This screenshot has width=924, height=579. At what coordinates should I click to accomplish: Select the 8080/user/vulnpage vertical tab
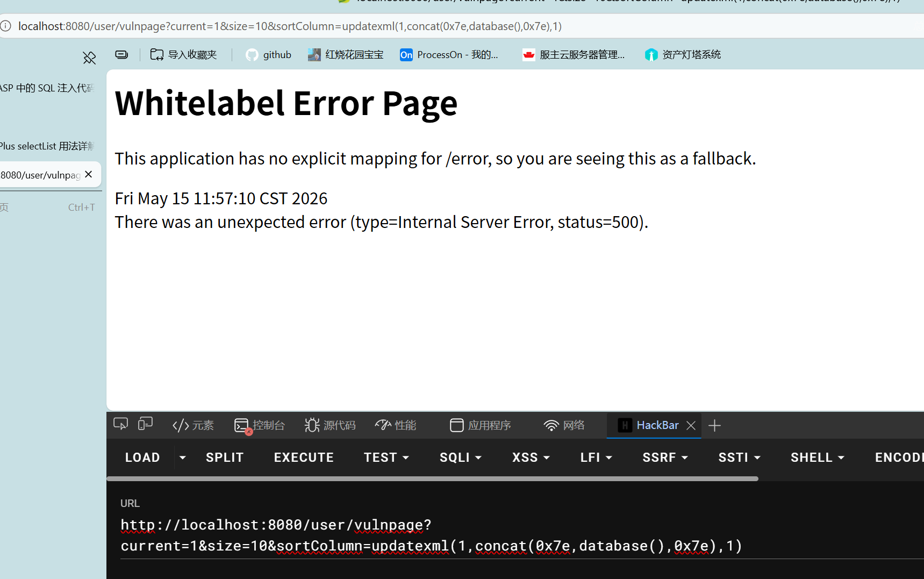click(42, 175)
